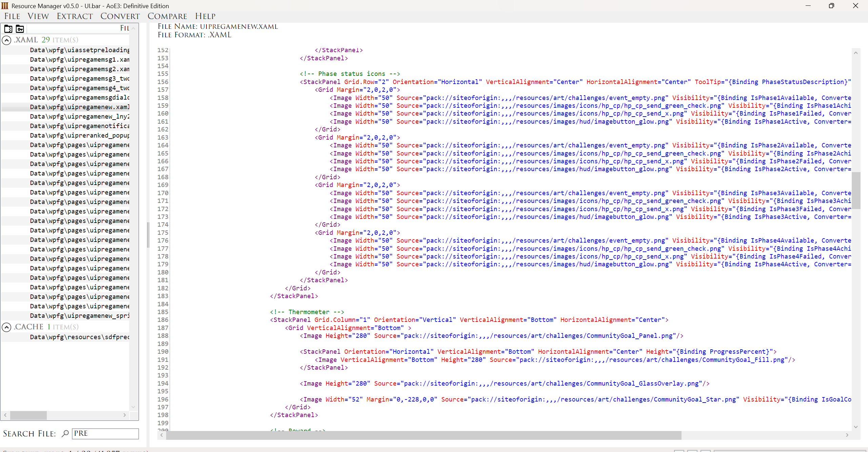Viewport: 868px width, 452px height.
Task: Click code viewer vertical scrollbar up arrow
Action: [x=856, y=53]
